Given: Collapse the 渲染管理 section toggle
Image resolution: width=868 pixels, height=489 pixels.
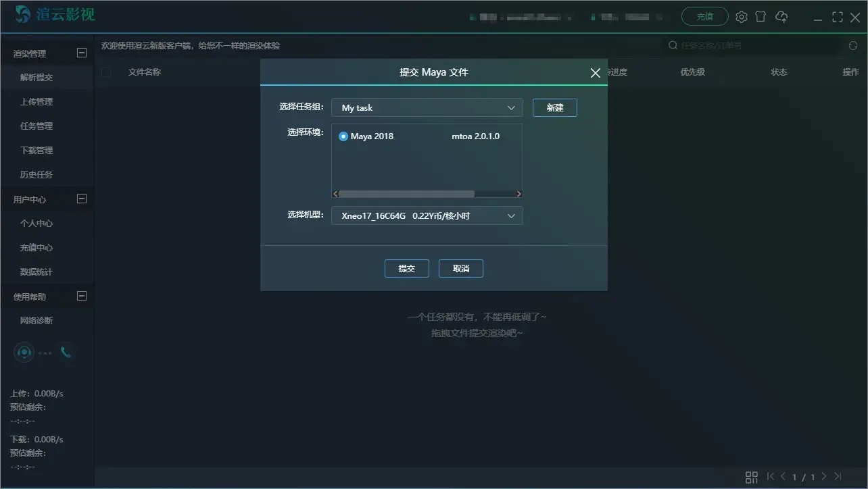Looking at the screenshot, I should click(x=81, y=52).
